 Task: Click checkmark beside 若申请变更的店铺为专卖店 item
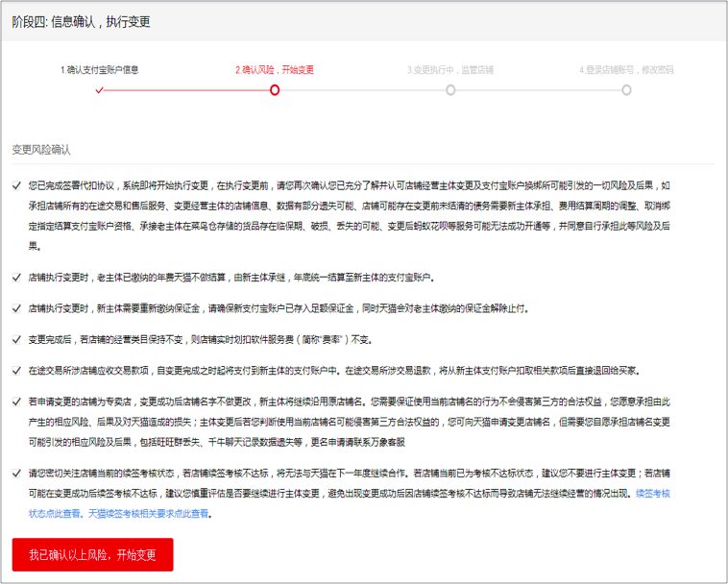(x=16, y=401)
